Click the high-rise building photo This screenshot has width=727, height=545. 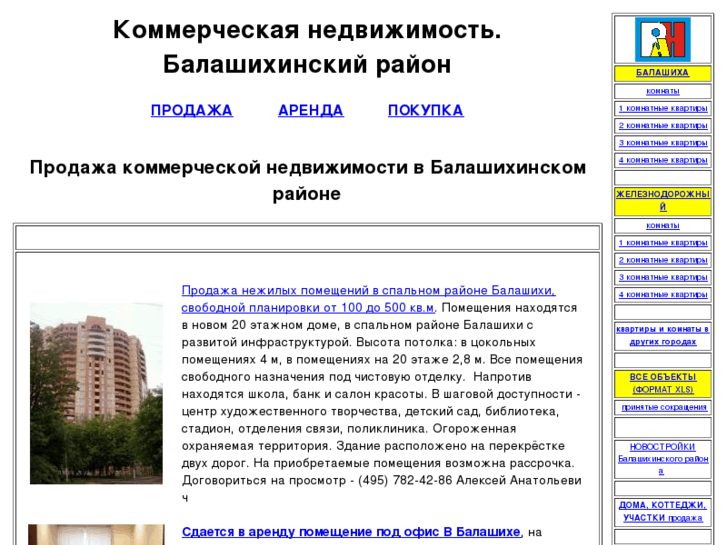(96, 393)
